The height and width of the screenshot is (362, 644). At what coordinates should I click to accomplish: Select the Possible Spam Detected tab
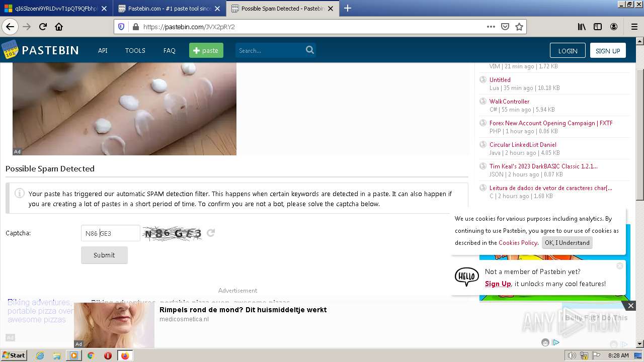tap(282, 9)
